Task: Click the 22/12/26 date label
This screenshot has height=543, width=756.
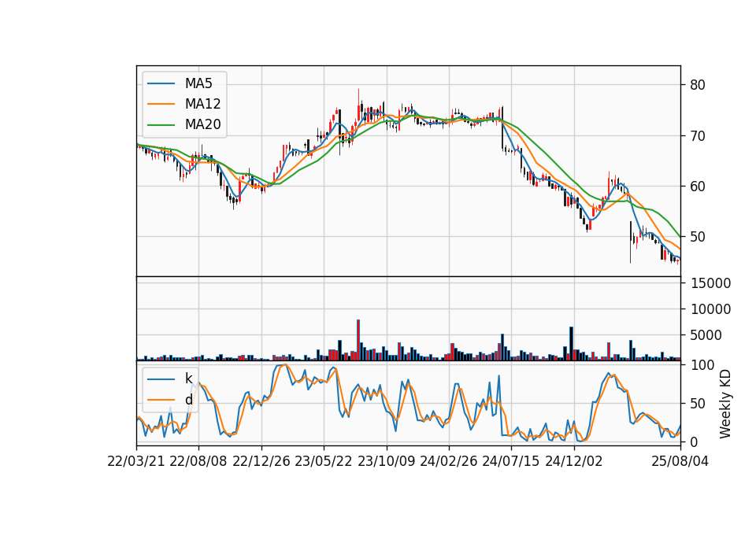Action: pyautogui.click(x=261, y=461)
